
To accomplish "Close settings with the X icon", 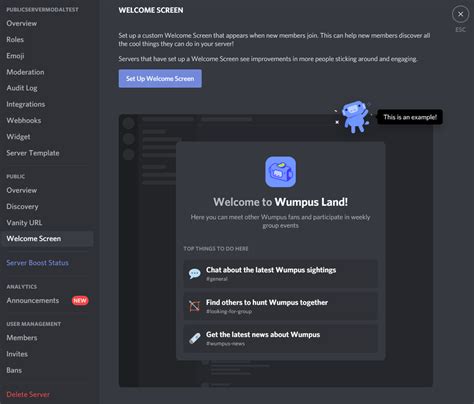I will [460, 14].
